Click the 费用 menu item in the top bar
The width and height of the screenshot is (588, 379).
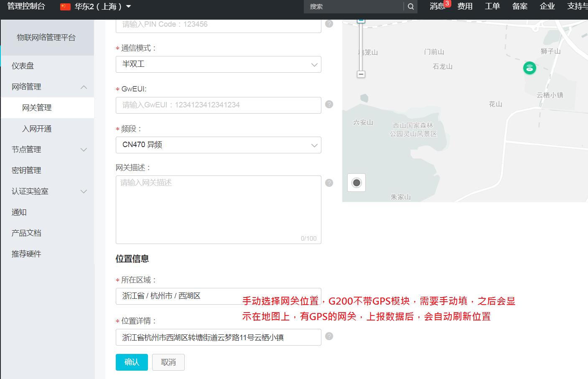[x=465, y=7]
